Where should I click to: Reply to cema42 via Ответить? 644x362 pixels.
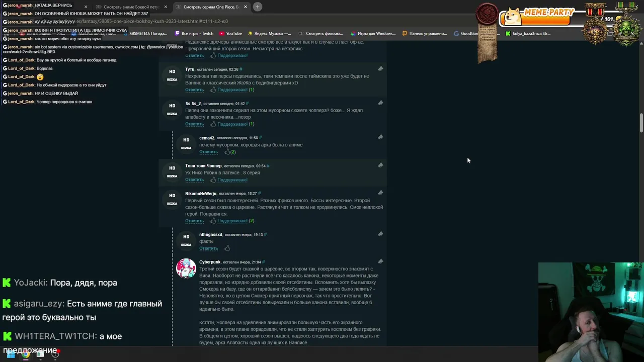click(208, 151)
